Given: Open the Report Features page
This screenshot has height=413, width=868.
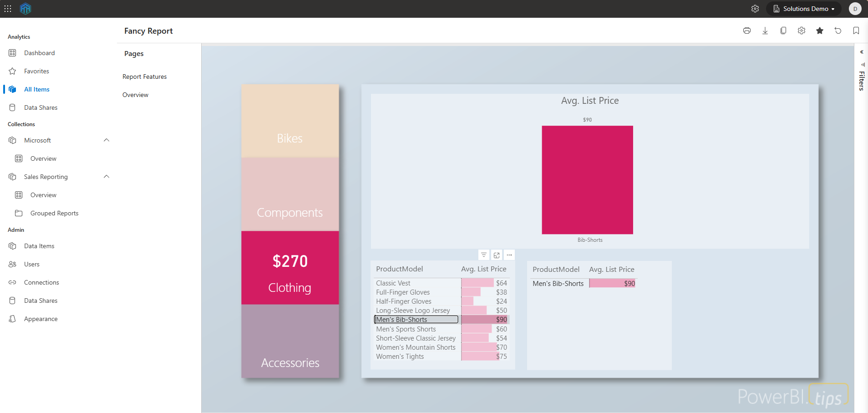Looking at the screenshot, I should click(x=144, y=76).
